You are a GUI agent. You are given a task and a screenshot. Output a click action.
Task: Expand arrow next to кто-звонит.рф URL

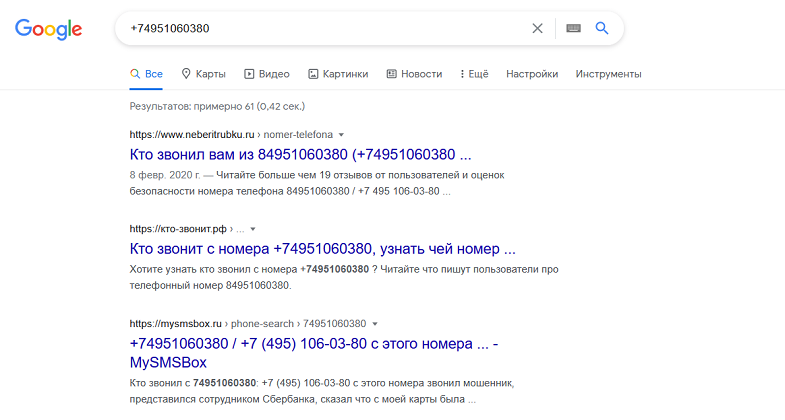pos(253,229)
